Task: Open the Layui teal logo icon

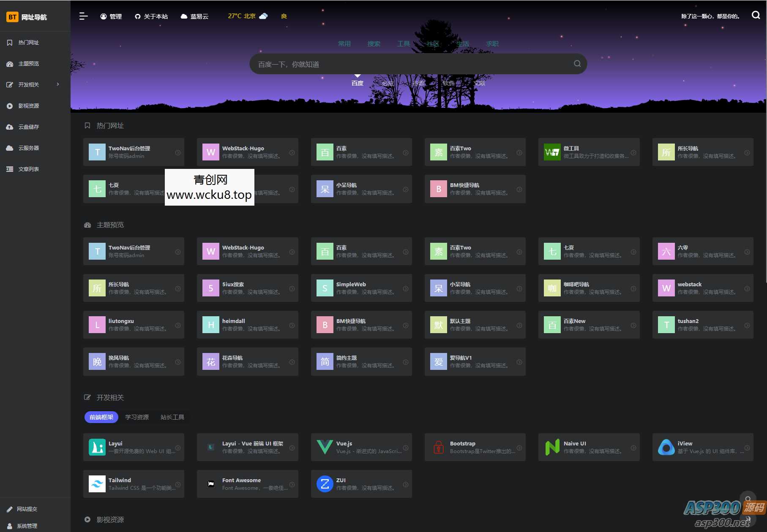Action: 97,447
